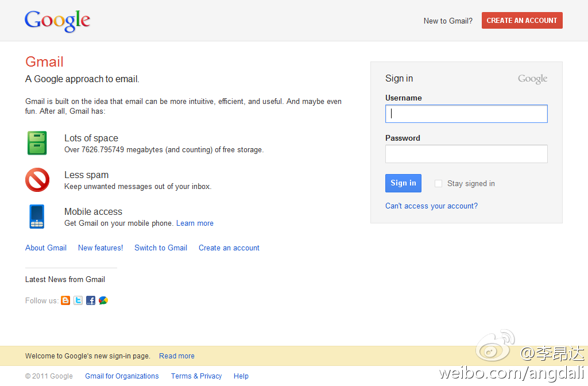The height and width of the screenshot is (386, 588).
Task: Click the Less spam heading
Action: 86,175
